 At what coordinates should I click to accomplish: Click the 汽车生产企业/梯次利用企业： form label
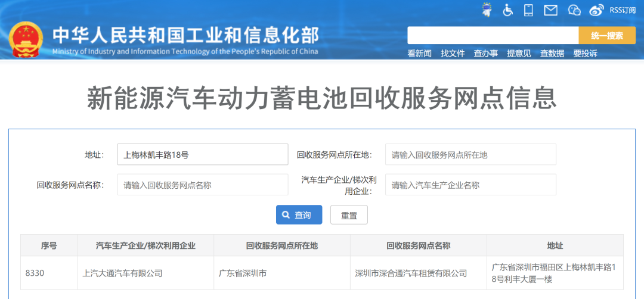click(339, 185)
